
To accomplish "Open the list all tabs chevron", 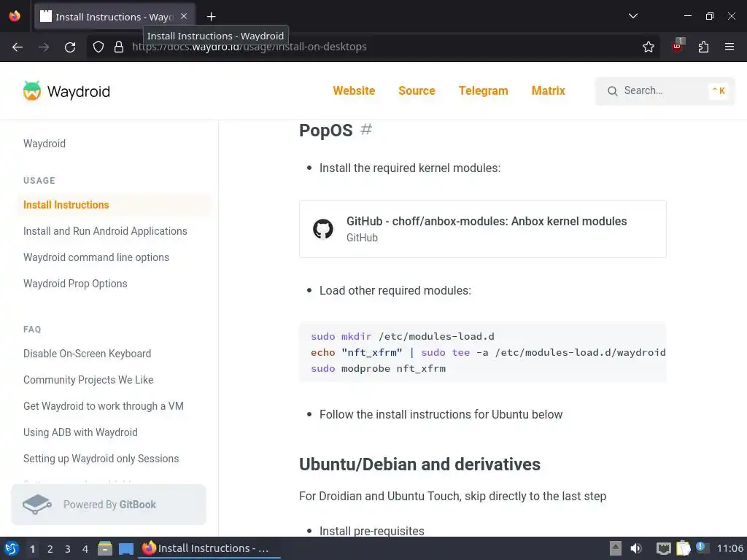I will tap(632, 16).
